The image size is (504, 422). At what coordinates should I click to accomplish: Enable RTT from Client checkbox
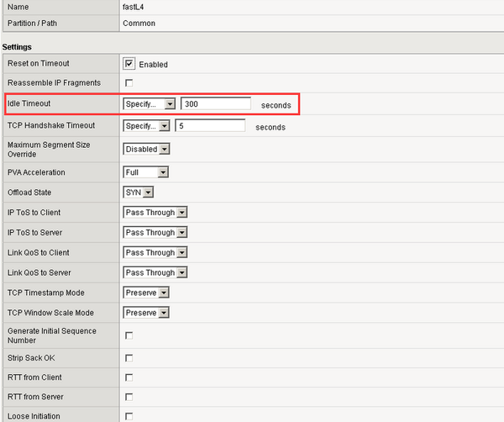(x=129, y=377)
